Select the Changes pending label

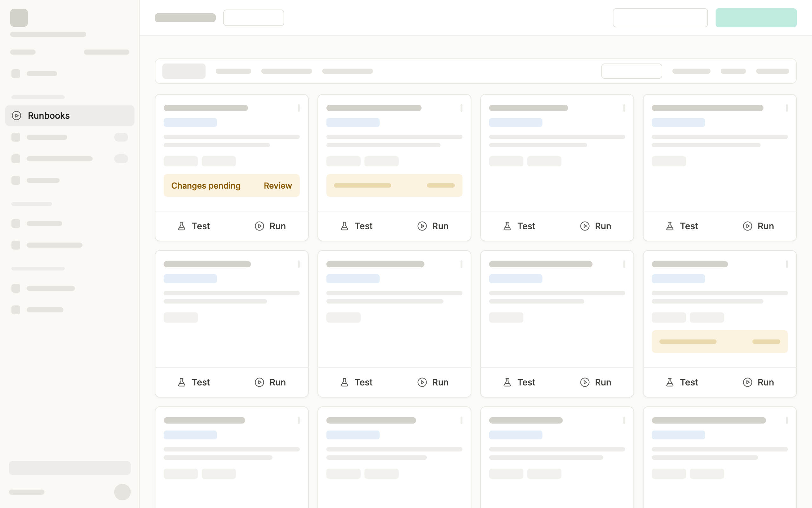(x=206, y=185)
